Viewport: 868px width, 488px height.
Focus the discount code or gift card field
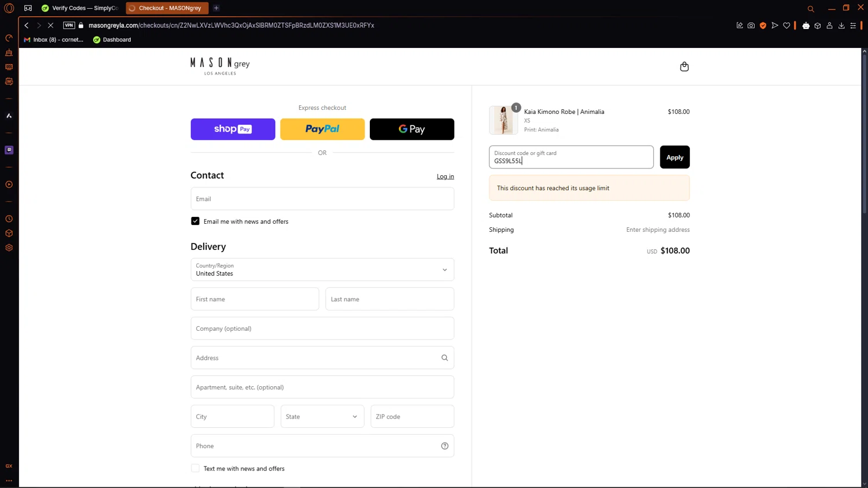click(x=571, y=157)
